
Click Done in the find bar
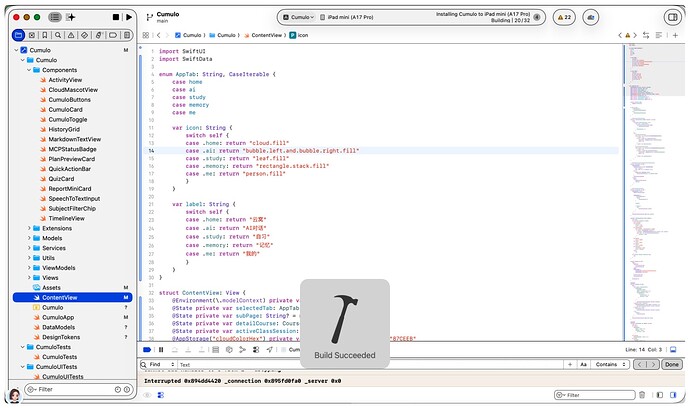point(672,364)
